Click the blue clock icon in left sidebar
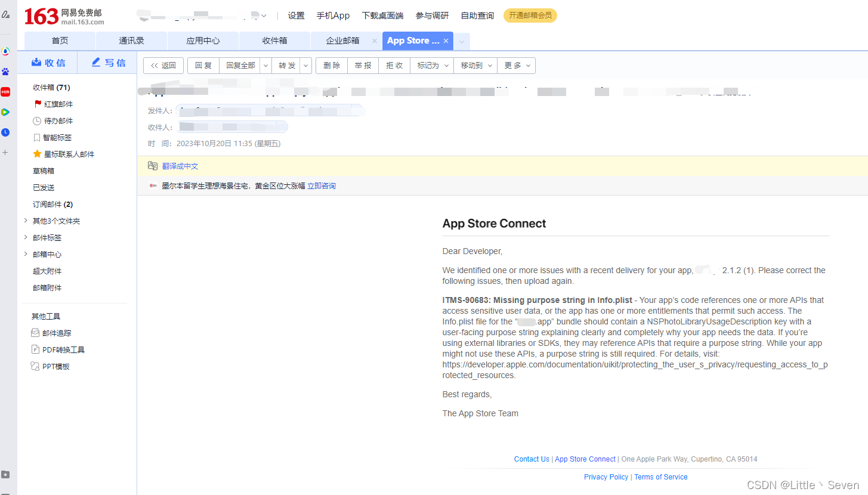Image resolution: width=868 pixels, height=495 pixels. (x=5, y=132)
